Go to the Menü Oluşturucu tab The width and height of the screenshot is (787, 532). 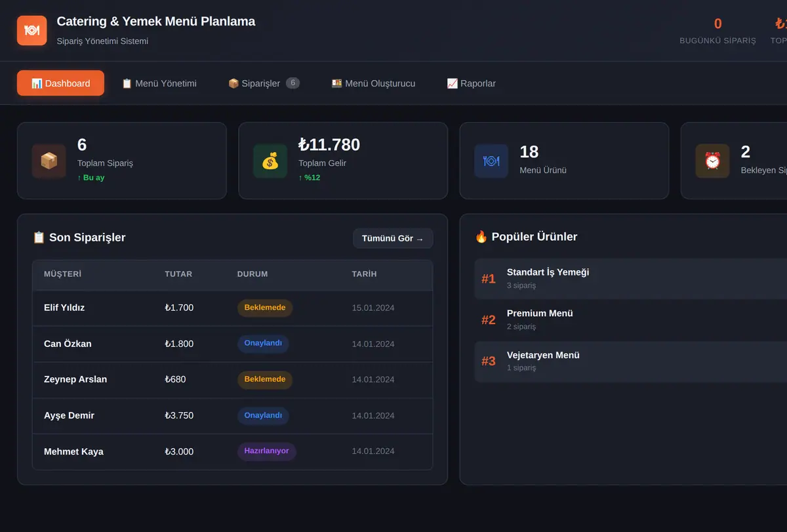click(x=373, y=83)
